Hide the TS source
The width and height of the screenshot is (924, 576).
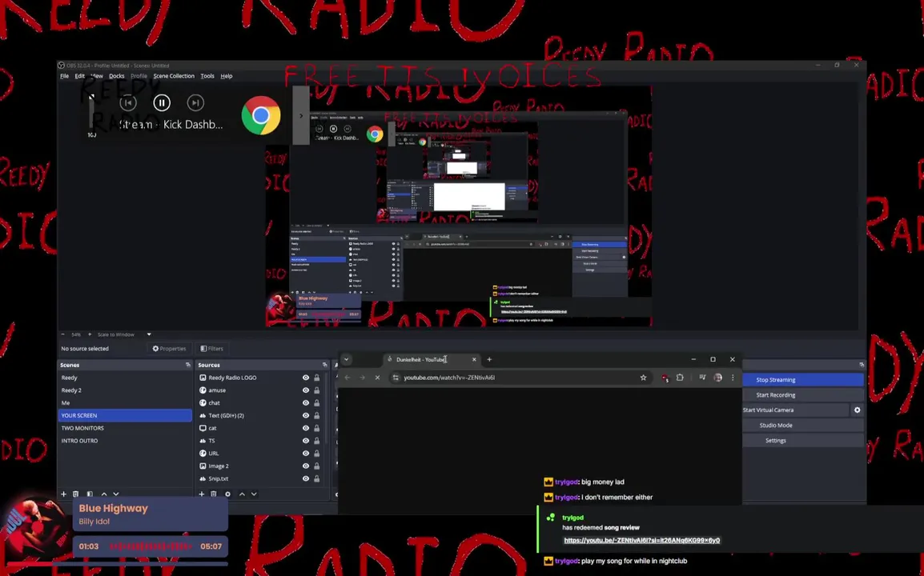[305, 441]
